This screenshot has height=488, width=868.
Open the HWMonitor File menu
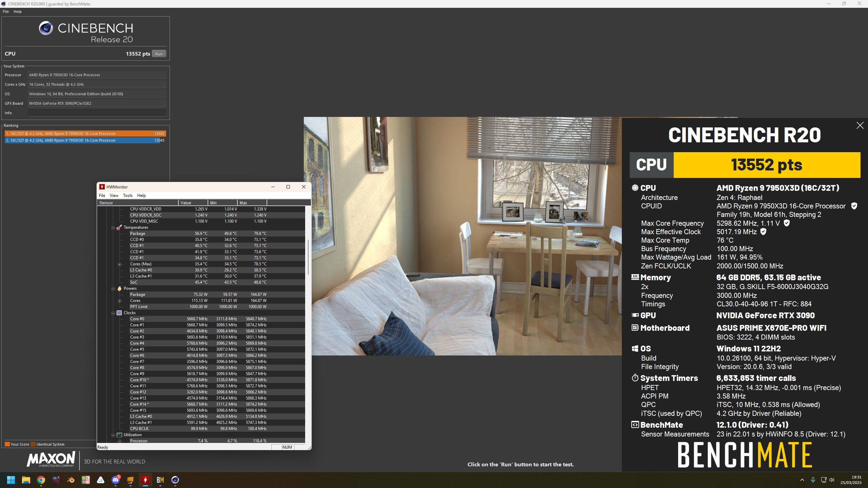point(102,196)
